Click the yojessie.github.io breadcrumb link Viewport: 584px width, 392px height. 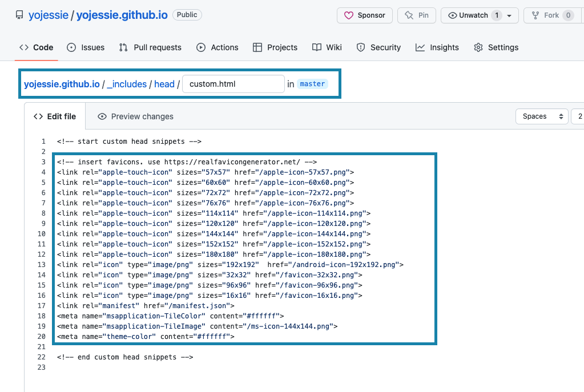tap(62, 84)
